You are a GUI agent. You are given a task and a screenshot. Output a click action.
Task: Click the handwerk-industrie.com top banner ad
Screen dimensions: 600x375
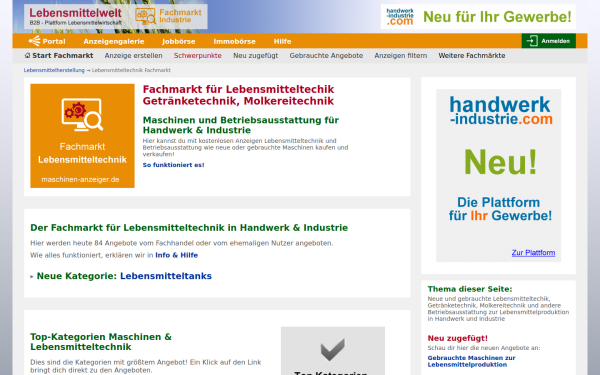click(478, 16)
